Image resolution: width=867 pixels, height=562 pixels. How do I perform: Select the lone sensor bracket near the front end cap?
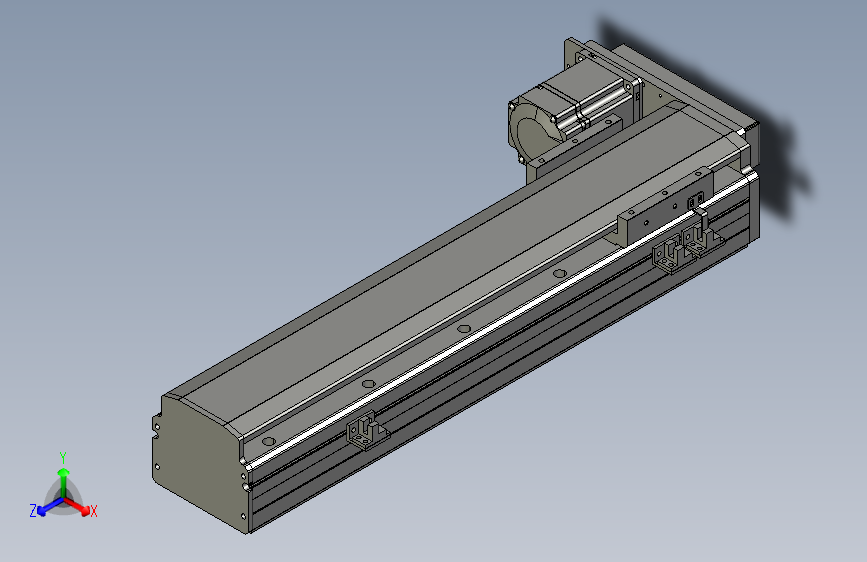pos(367,430)
